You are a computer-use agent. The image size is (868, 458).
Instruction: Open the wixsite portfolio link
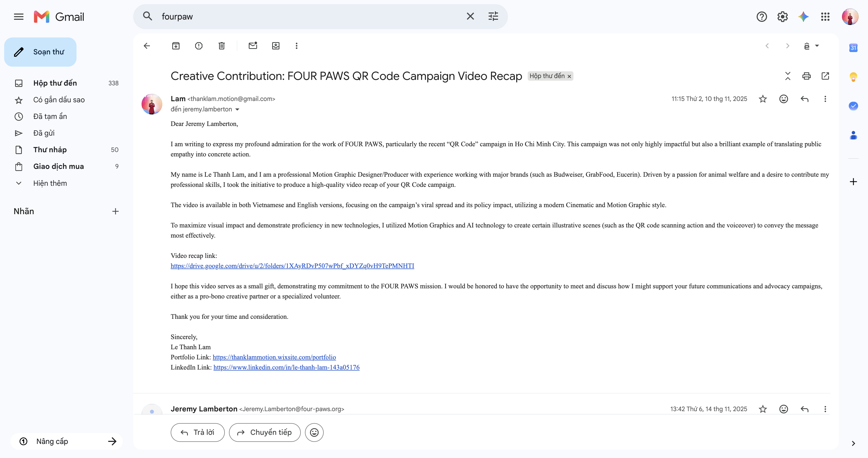pyautogui.click(x=274, y=357)
